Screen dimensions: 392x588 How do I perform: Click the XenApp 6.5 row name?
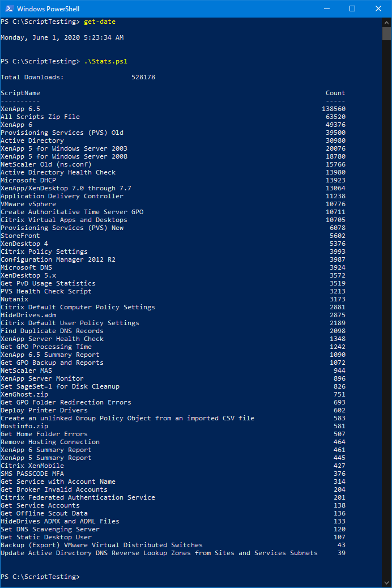(20, 109)
